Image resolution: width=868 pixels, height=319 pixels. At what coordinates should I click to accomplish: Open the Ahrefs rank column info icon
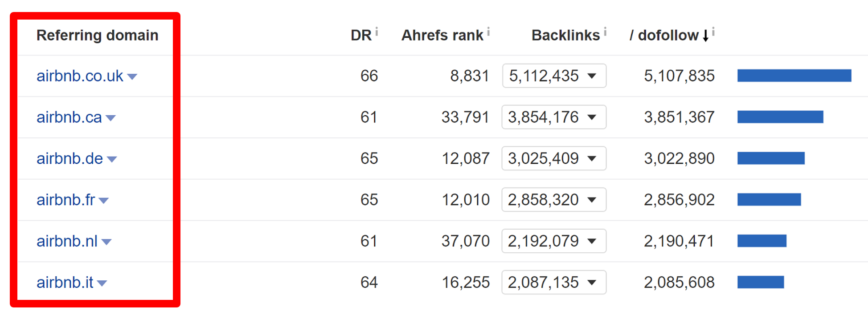tap(489, 30)
